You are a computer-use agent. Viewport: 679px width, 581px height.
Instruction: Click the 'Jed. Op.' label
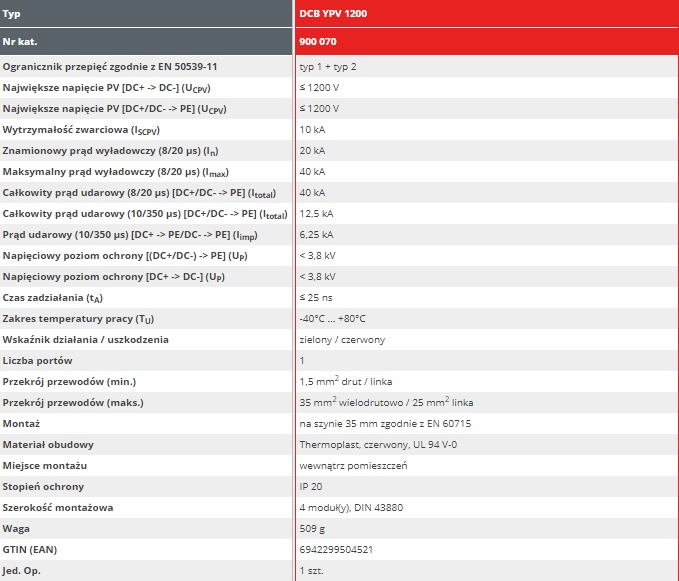22,571
